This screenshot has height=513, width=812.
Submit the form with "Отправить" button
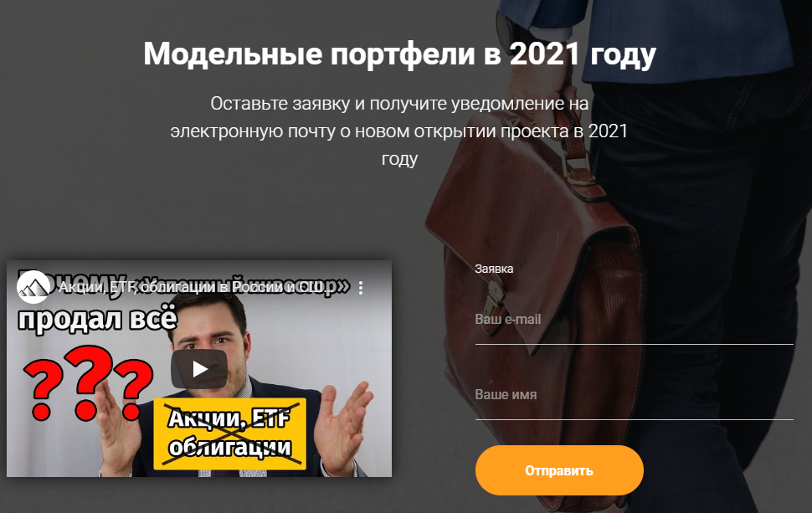point(559,470)
